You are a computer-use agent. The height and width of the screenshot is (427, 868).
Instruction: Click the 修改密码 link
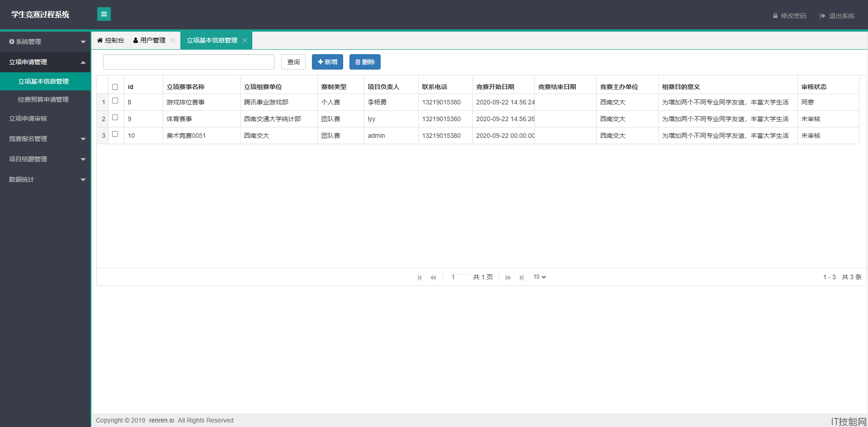(789, 16)
